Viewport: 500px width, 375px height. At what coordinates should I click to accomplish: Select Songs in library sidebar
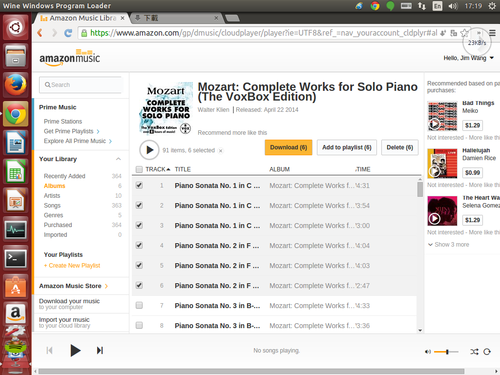pos(52,205)
